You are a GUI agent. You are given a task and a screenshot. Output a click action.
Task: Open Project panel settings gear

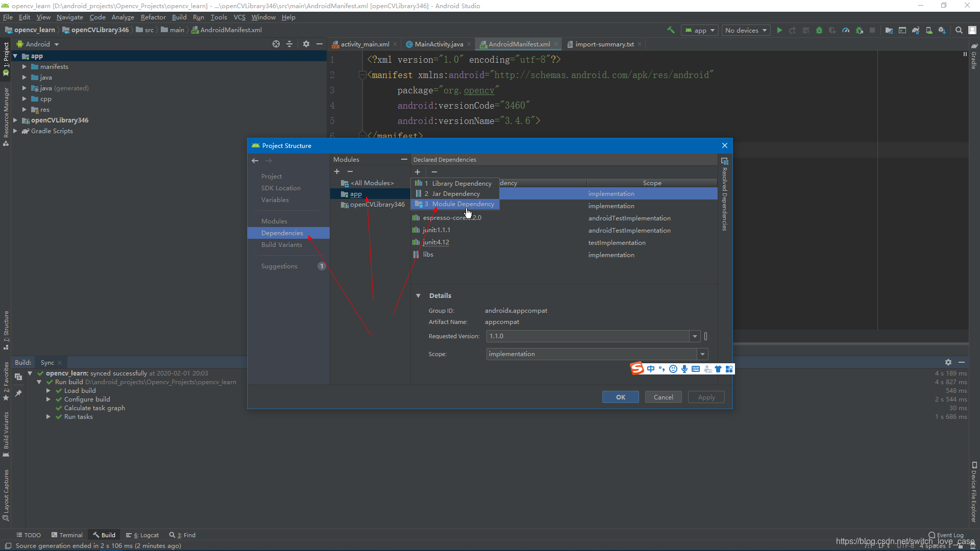point(306,44)
